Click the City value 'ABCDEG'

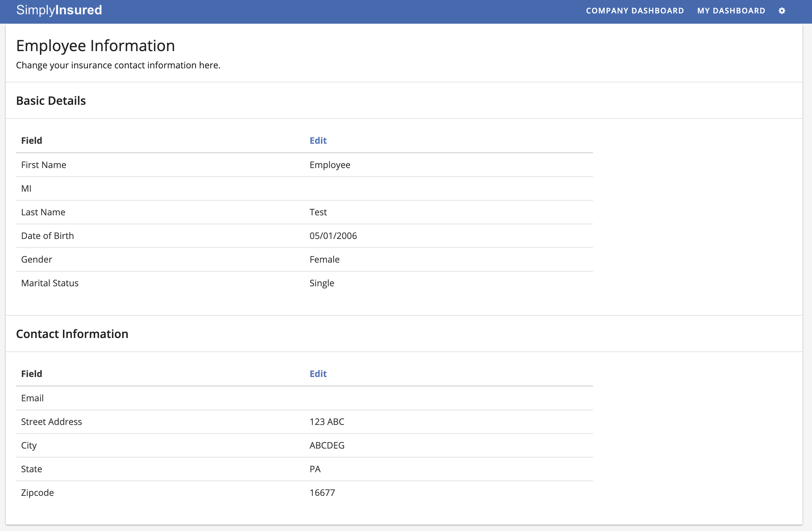(327, 445)
